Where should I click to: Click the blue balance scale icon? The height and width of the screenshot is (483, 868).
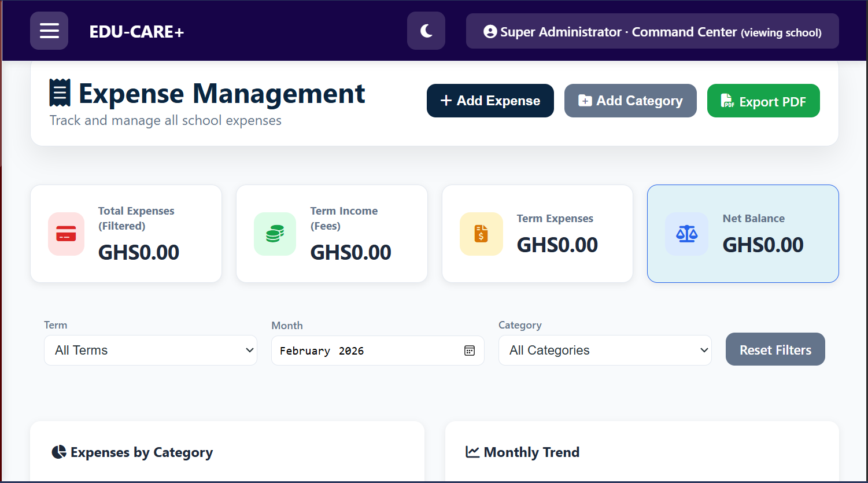(x=686, y=234)
